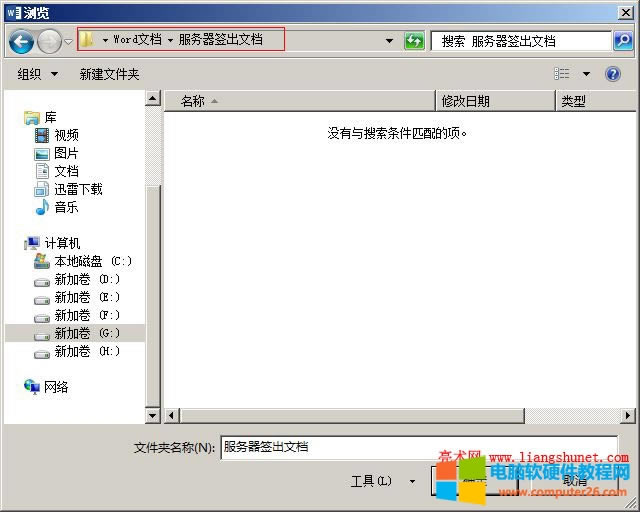The width and height of the screenshot is (640, 512).
Task: Click New Folder (新建文件夹) button
Action: click(x=109, y=74)
